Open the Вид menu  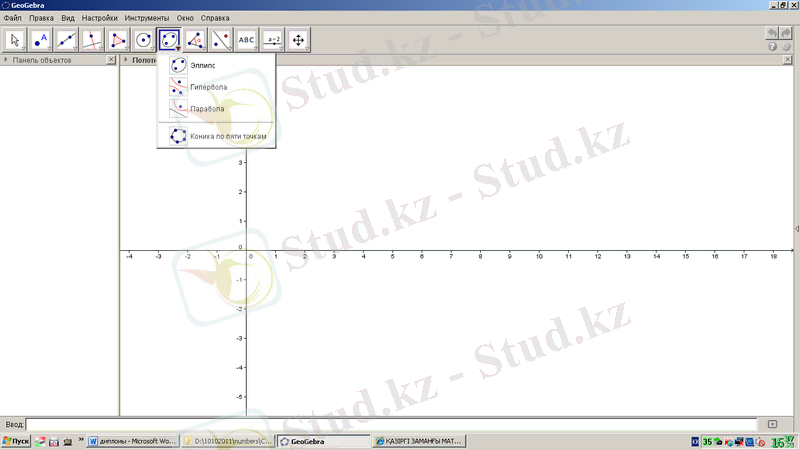pos(68,18)
